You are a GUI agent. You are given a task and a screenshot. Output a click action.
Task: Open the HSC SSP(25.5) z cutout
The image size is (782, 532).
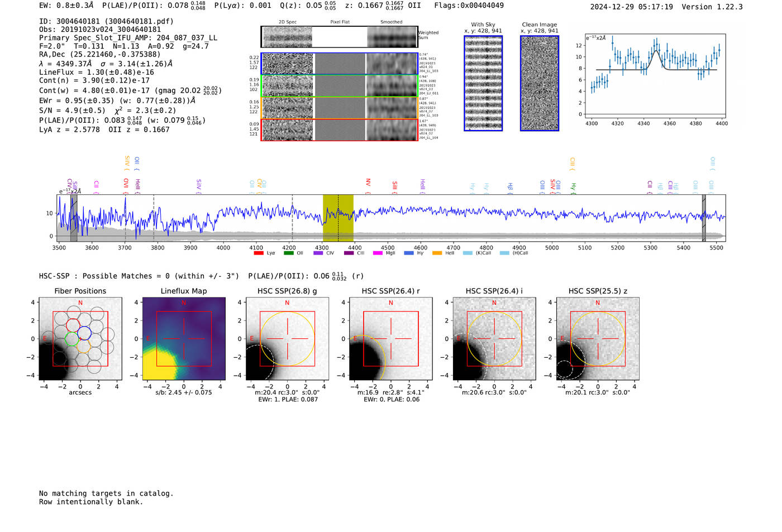pos(598,339)
